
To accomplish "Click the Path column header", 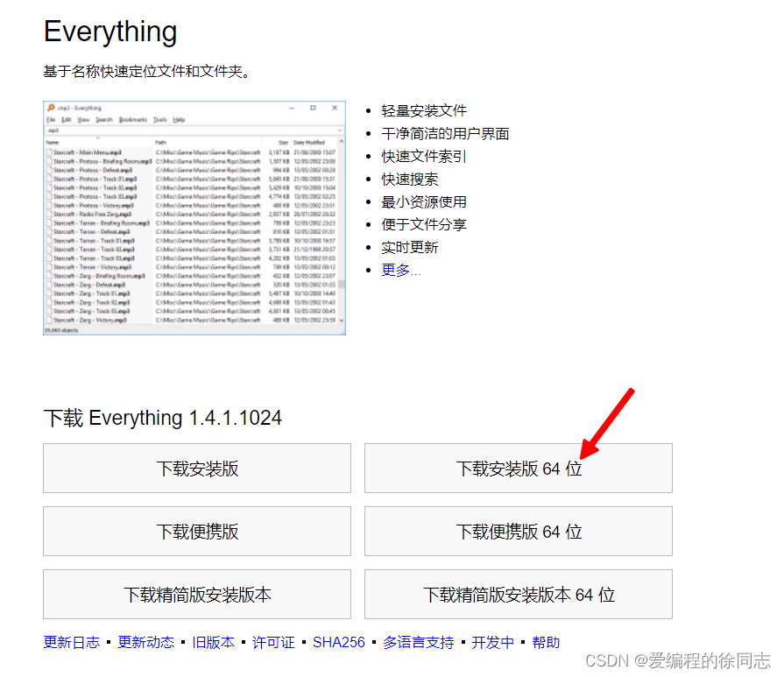I will (x=161, y=141).
